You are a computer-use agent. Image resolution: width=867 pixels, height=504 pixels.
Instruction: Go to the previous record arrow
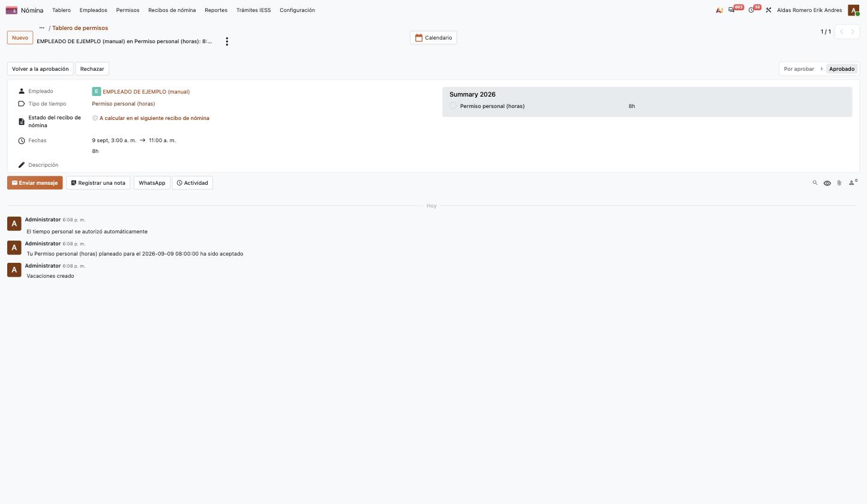point(841,32)
